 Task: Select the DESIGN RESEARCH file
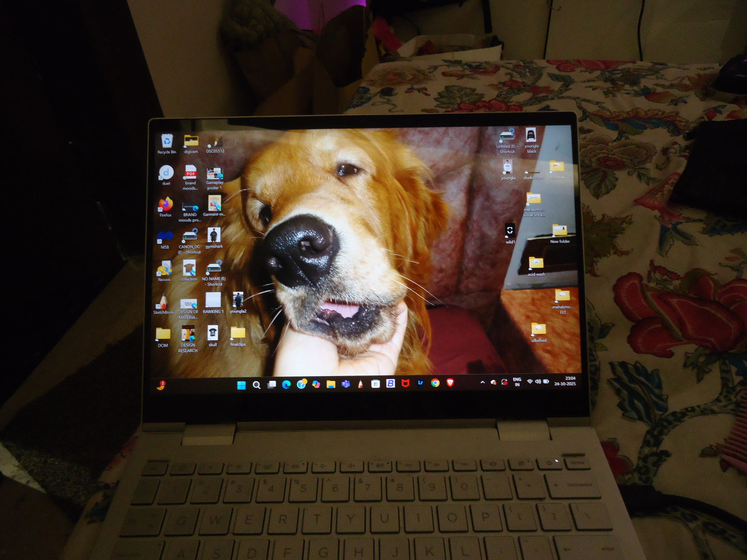[x=188, y=339]
